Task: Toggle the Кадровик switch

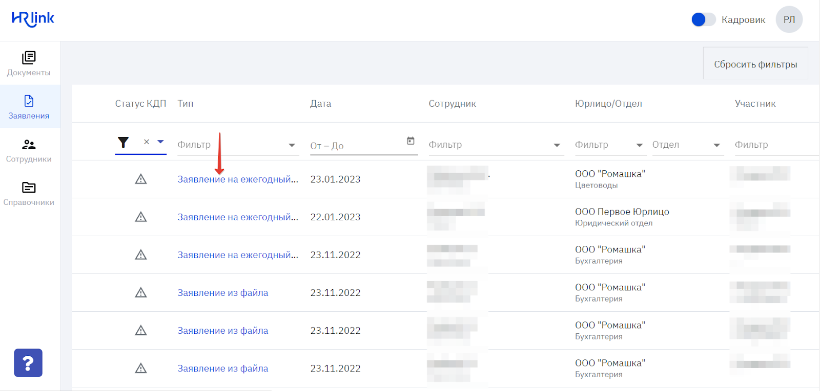Action: 703,20
